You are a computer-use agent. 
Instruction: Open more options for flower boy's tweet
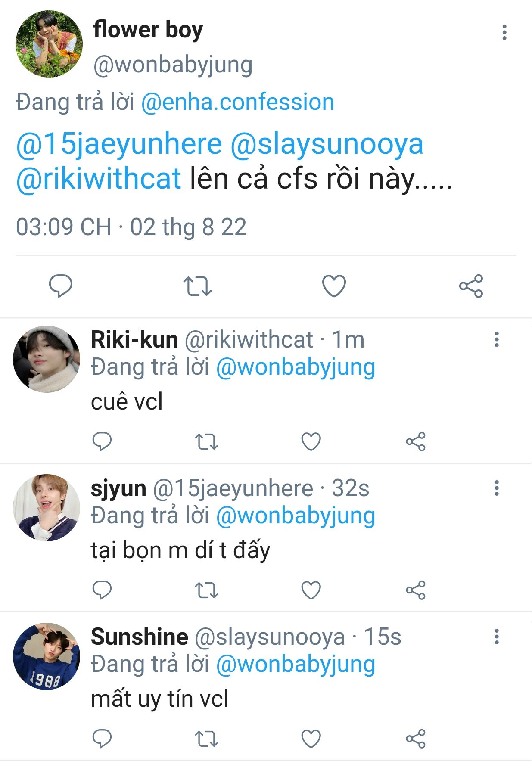pyautogui.click(x=504, y=33)
